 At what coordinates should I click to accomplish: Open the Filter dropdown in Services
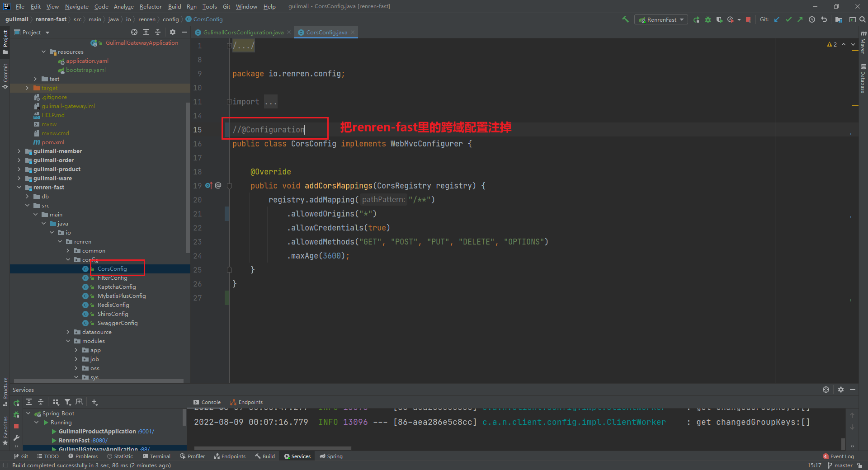[67, 402]
